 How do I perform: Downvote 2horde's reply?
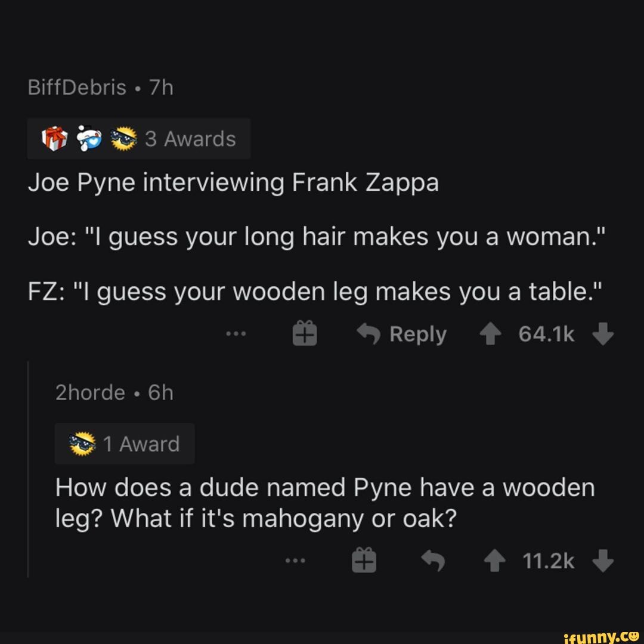coord(603,561)
